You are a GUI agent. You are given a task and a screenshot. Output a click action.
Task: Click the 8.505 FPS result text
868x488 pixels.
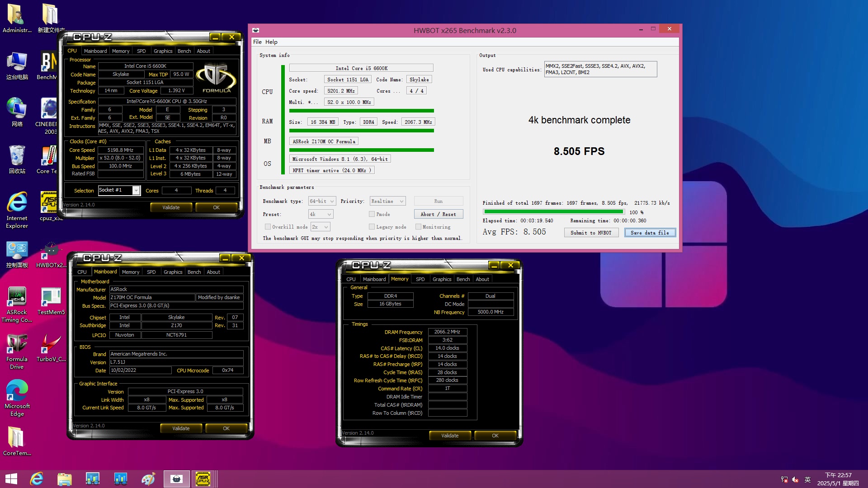[x=579, y=151]
